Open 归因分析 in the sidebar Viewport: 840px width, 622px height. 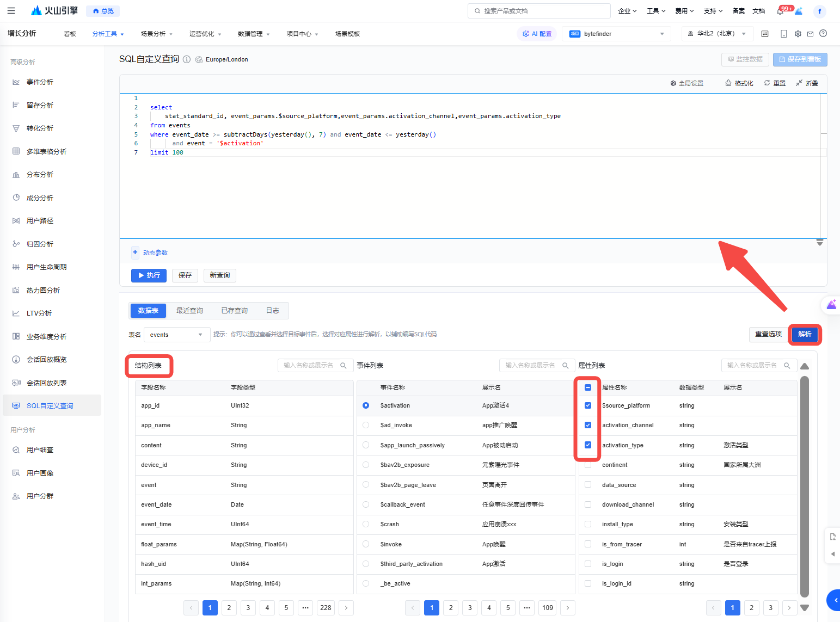click(40, 244)
